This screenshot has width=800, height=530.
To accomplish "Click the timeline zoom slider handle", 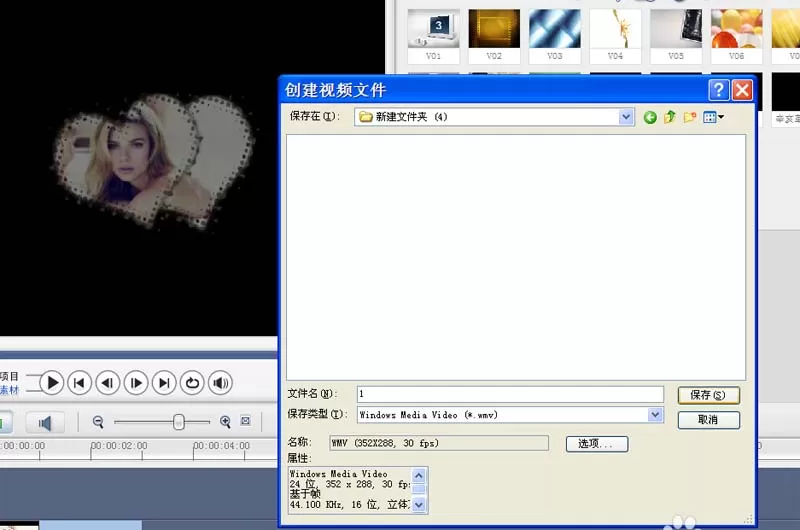I will click(179, 422).
